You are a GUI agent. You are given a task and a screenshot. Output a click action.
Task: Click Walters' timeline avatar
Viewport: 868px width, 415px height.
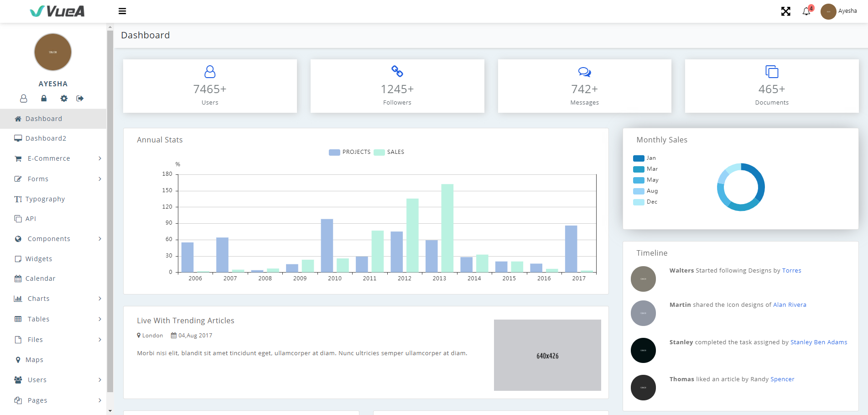643,279
